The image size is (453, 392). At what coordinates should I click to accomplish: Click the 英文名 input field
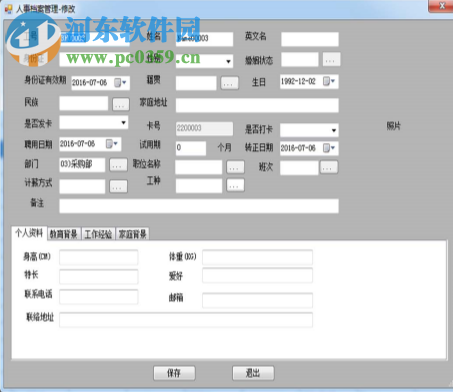tap(310, 39)
